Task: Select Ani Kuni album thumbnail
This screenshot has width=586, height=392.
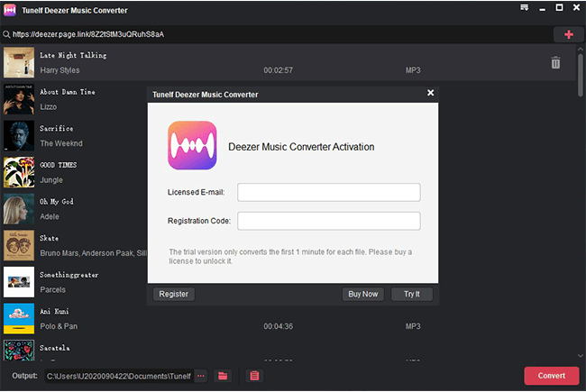Action: 19,319
